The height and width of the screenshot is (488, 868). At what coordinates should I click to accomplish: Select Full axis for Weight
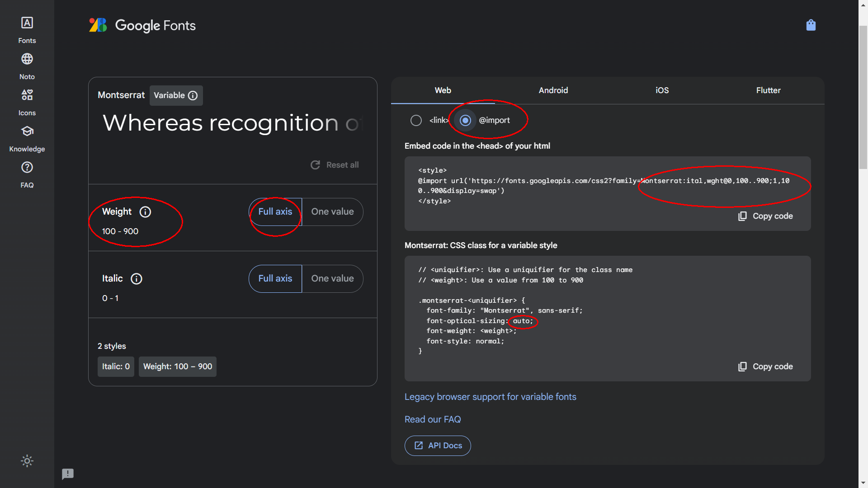[275, 211]
